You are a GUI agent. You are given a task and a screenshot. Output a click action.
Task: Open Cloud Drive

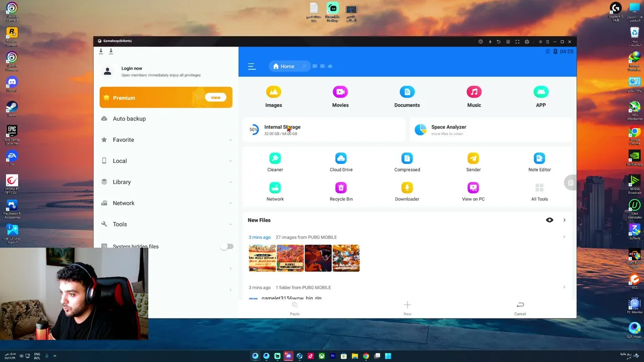click(x=341, y=162)
